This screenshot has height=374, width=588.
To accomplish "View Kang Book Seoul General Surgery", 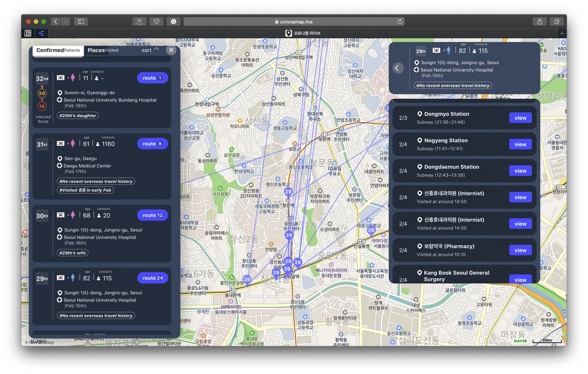I will 520,279.
